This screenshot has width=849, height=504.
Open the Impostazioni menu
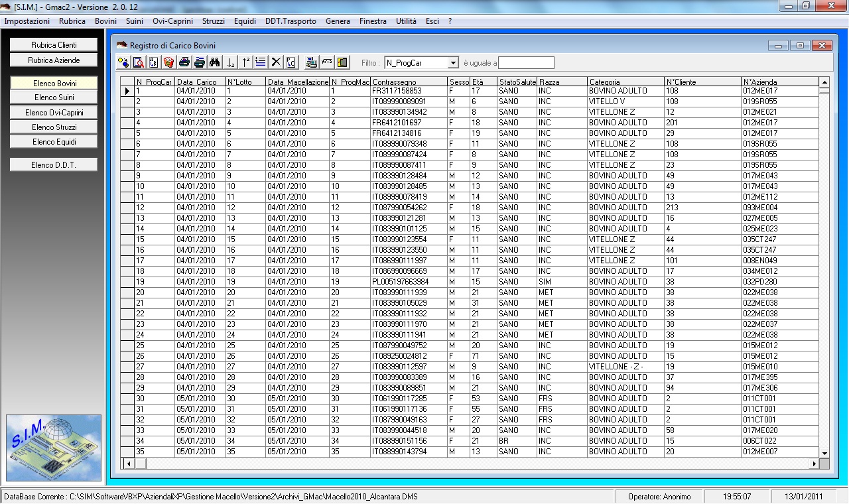coord(27,21)
